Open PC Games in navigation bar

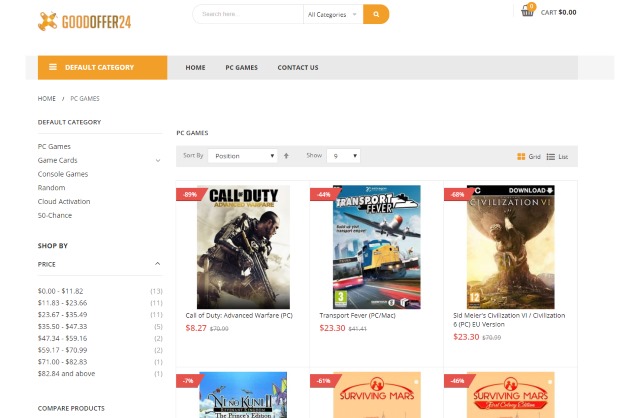pos(242,67)
